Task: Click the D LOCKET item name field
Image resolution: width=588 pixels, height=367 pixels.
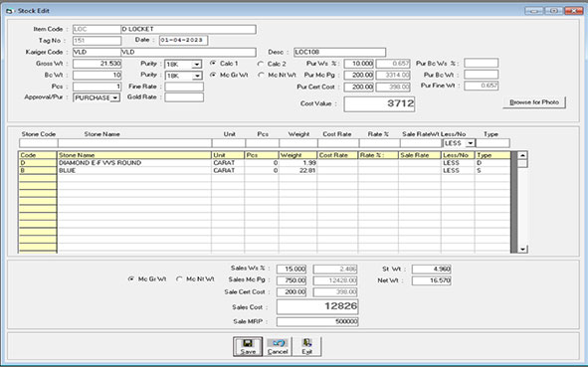Action: tap(189, 29)
